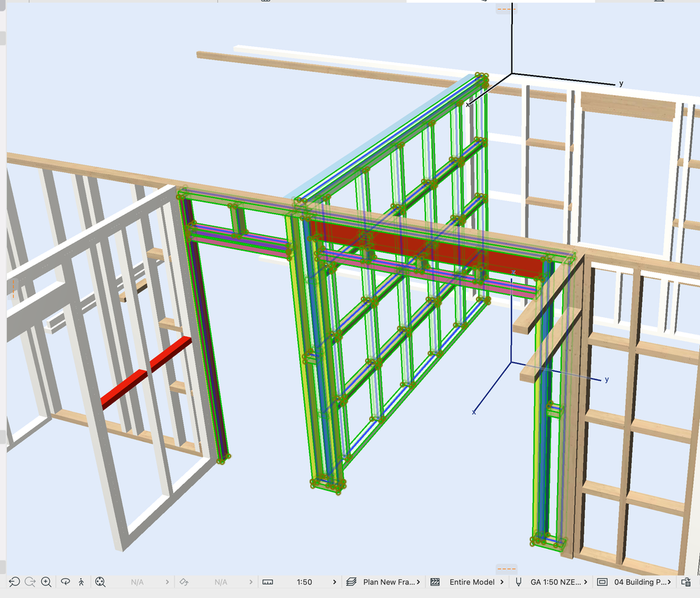The image size is (700, 598).
Task: Click the orange dashed handle above the bottom bar
Action: coord(506,569)
